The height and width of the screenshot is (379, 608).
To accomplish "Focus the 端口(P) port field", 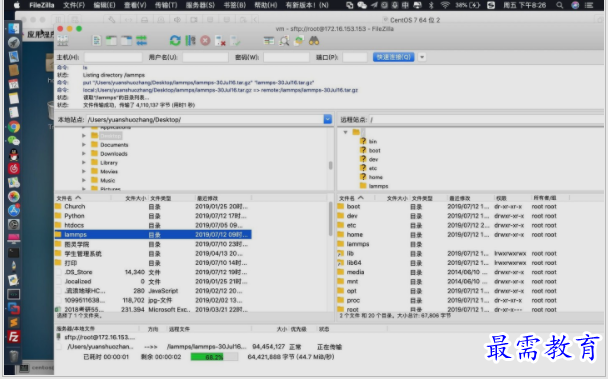I will (355, 57).
